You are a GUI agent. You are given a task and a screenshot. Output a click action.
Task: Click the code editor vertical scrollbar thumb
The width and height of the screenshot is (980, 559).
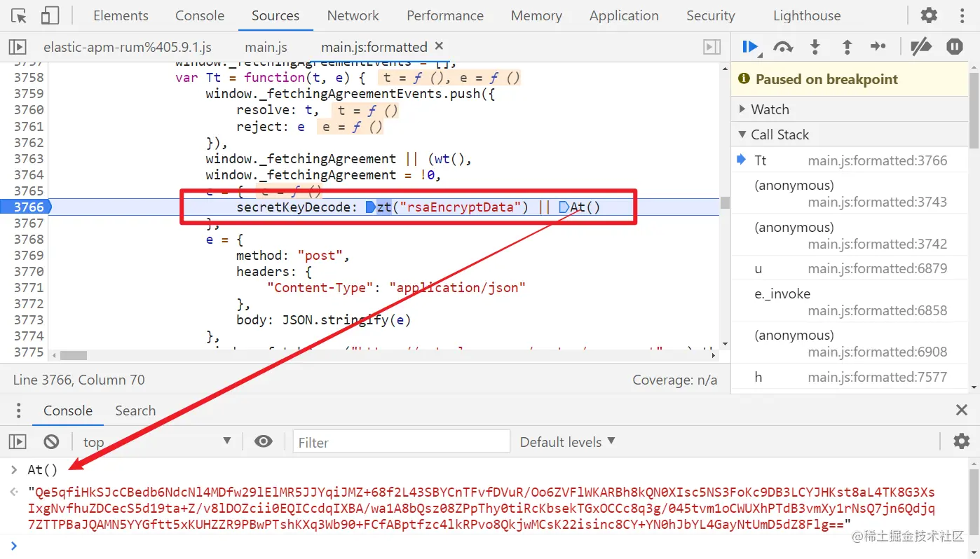click(x=725, y=202)
